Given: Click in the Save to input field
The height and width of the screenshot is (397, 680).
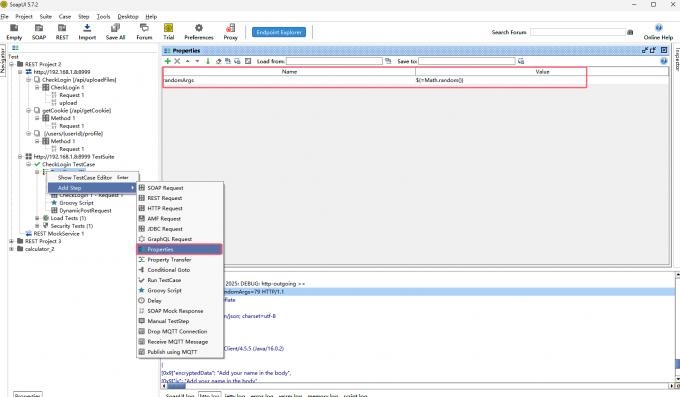Looking at the screenshot, I should coord(467,61).
